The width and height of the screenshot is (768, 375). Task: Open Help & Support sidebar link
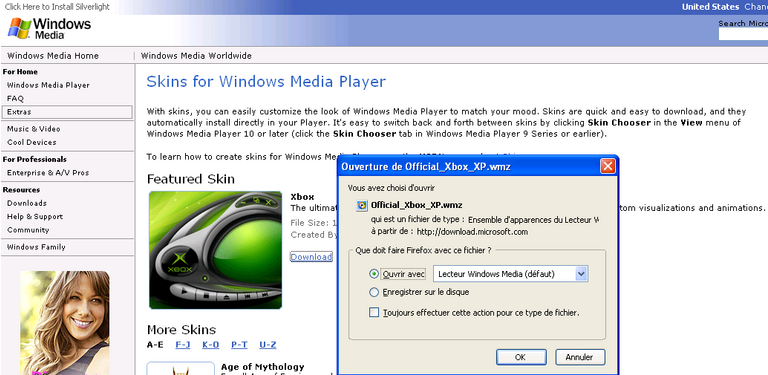click(x=35, y=216)
